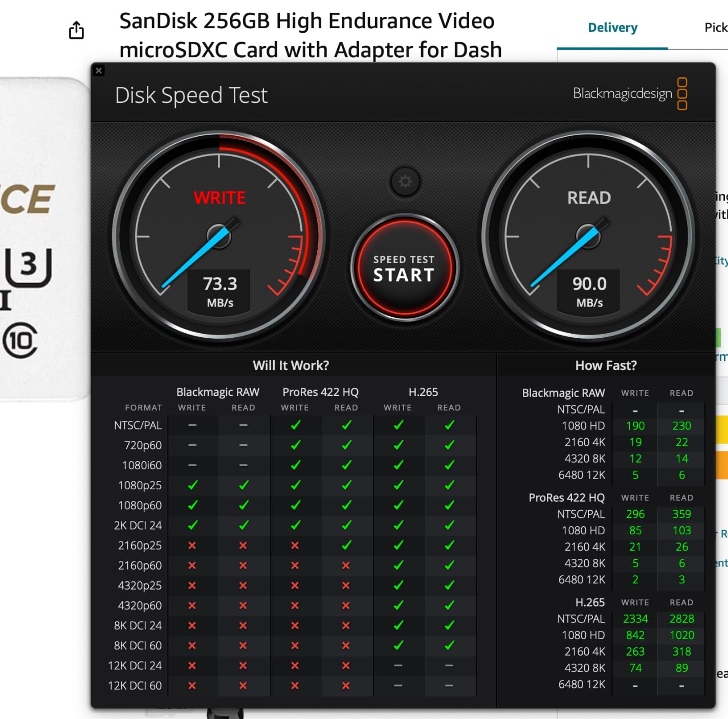Screen dimensions: 728x719
Task: Click the share/export icon near the product title
Action: pos(76,30)
